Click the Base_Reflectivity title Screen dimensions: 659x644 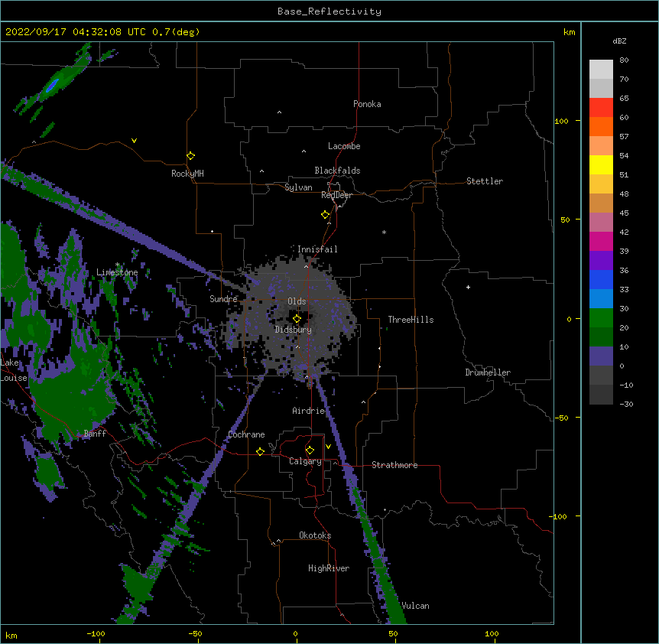[x=329, y=11]
